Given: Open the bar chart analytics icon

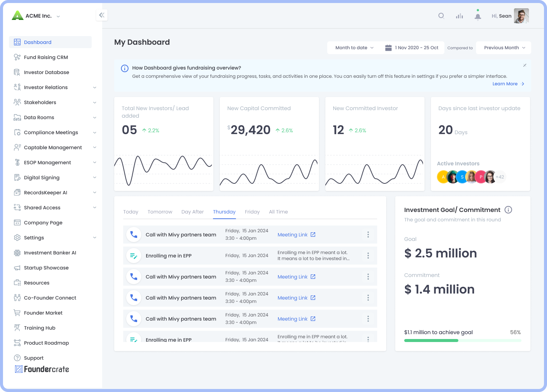Looking at the screenshot, I should (459, 16).
